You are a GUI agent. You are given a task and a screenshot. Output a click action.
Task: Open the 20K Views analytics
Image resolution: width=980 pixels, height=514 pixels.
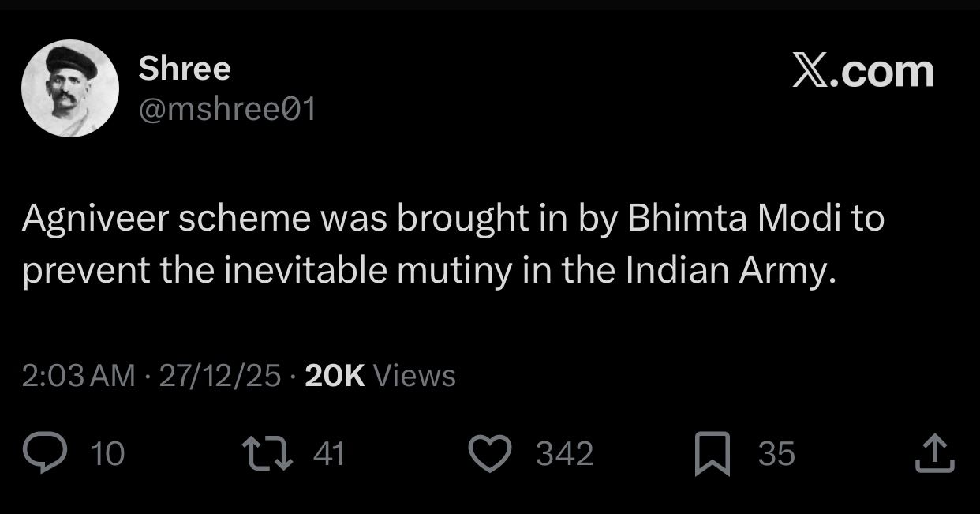(x=335, y=375)
